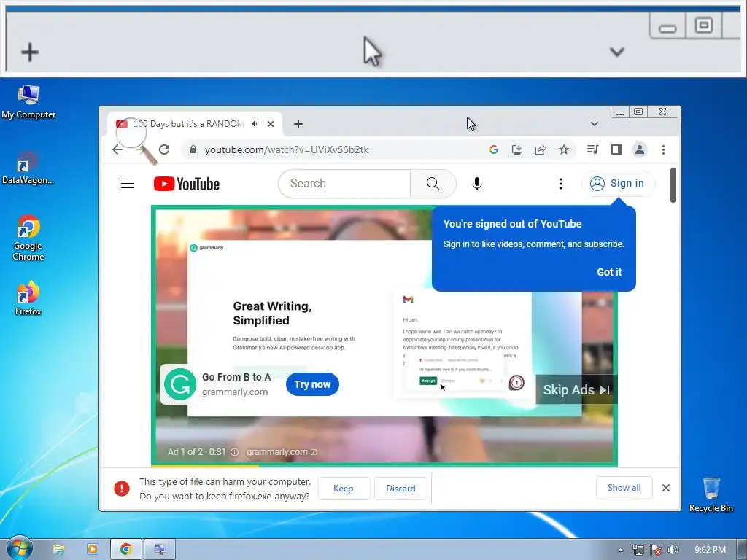Image resolution: width=747 pixels, height=560 pixels.
Task: Click the install app icon in the address bar
Action: 517,149
